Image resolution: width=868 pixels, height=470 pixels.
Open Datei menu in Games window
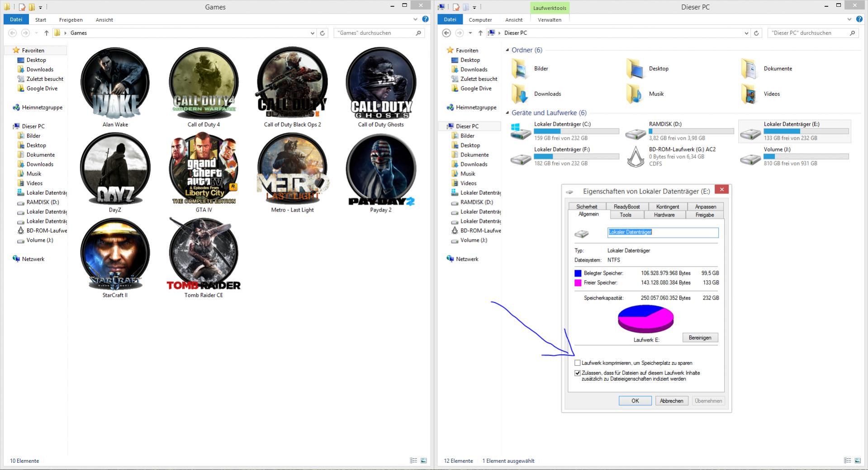point(16,19)
